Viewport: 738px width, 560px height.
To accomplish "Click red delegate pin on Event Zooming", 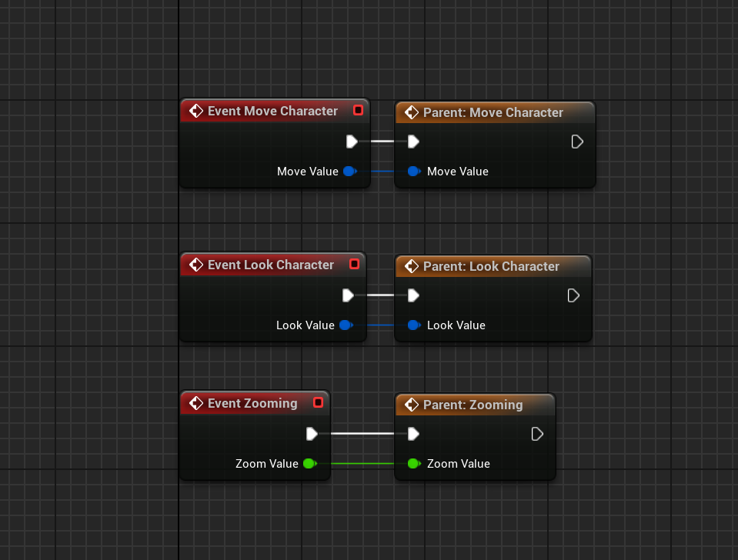I will pos(318,402).
